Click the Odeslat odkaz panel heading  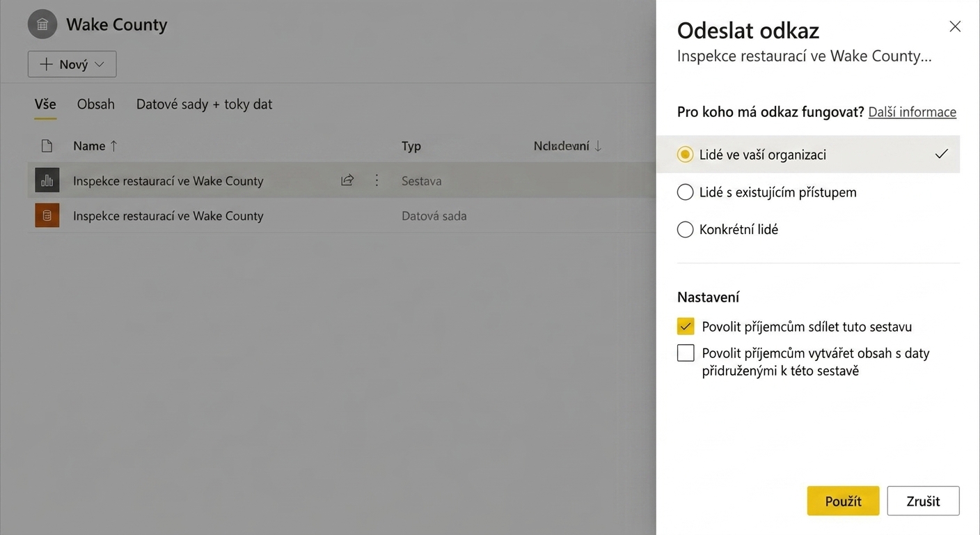(x=748, y=31)
